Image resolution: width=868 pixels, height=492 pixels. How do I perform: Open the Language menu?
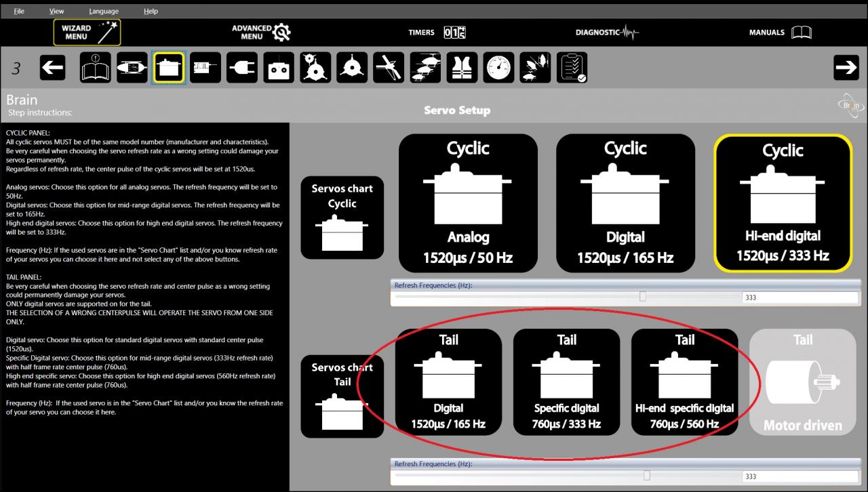[103, 11]
